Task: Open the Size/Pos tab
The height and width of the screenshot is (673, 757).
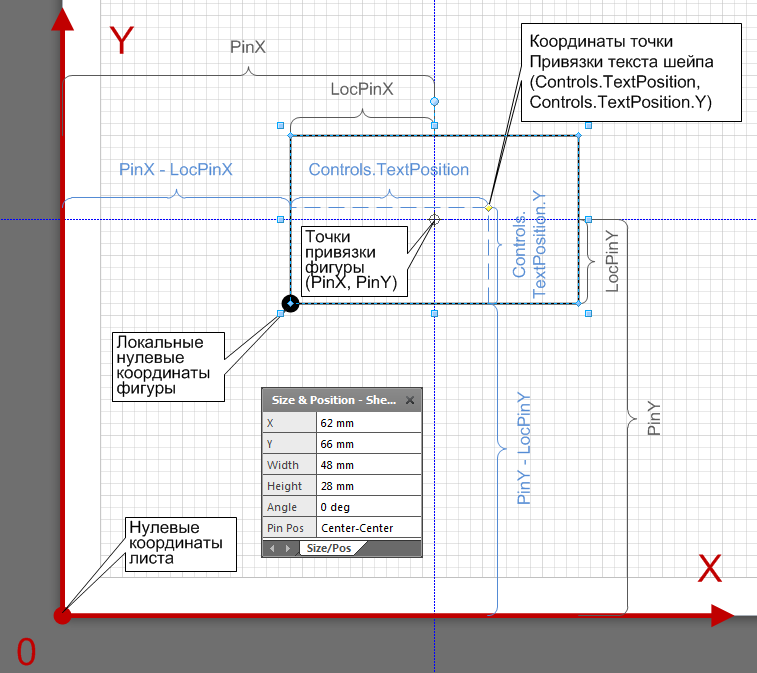Action: tap(328, 548)
